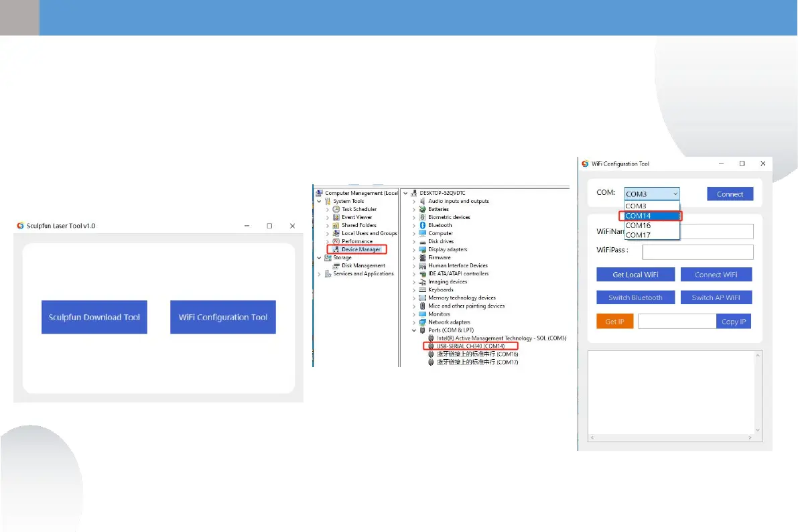
Task: Click the IP address text field
Action: pos(677,321)
